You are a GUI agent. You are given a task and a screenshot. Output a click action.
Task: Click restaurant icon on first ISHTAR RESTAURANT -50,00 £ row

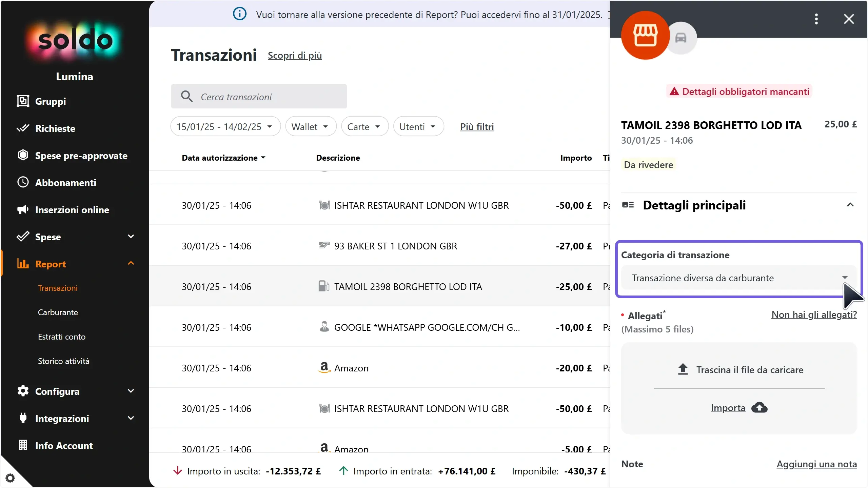coord(324,205)
